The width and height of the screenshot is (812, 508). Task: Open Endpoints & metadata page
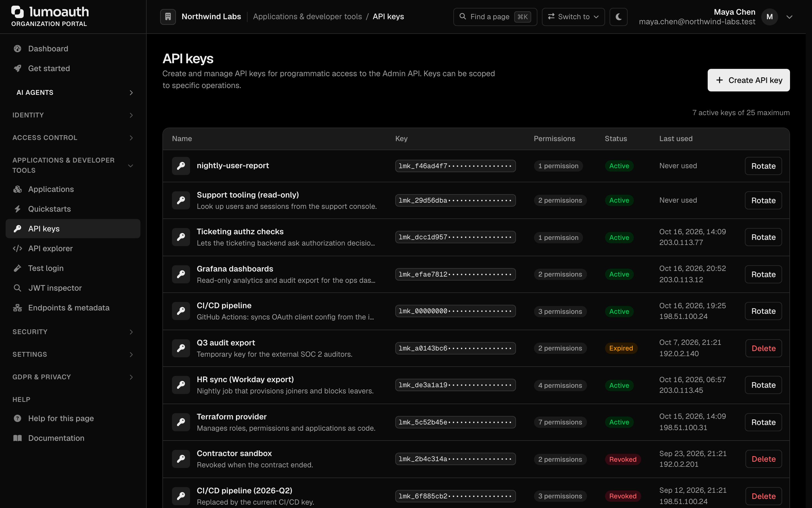coord(73,308)
